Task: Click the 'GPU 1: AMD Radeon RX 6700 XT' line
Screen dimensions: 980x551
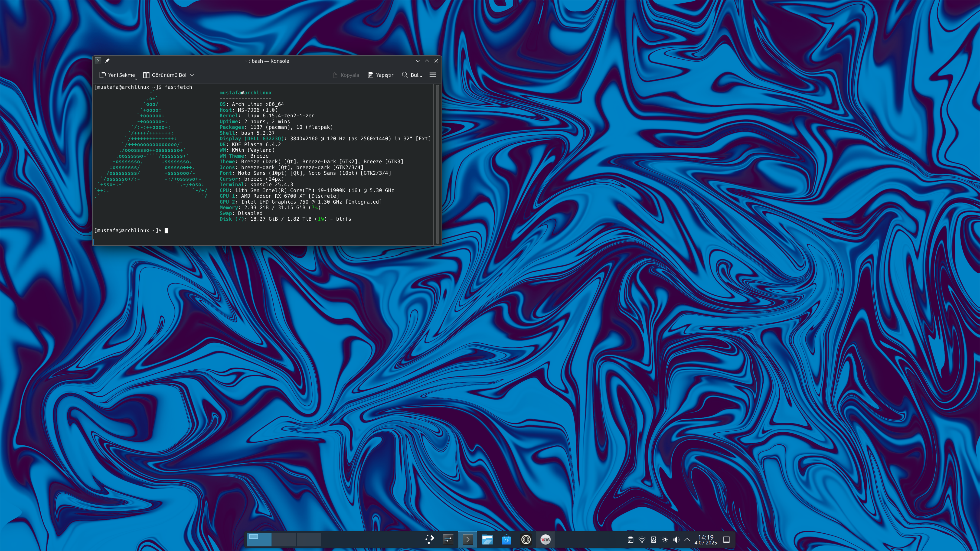Action: pyautogui.click(x=279, y=196)
